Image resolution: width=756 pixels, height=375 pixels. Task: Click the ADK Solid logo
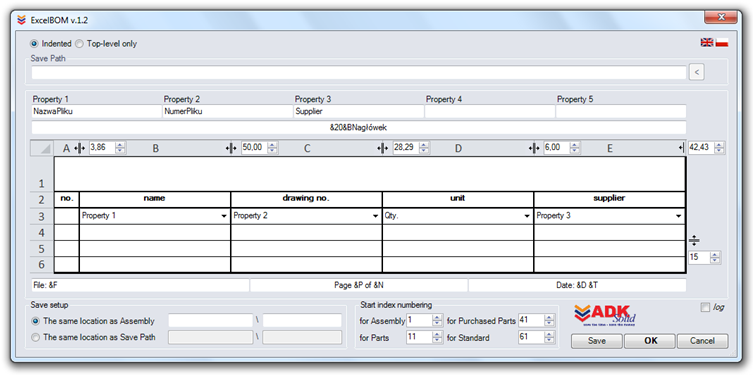pyautogui.click(x=605, y=315)
